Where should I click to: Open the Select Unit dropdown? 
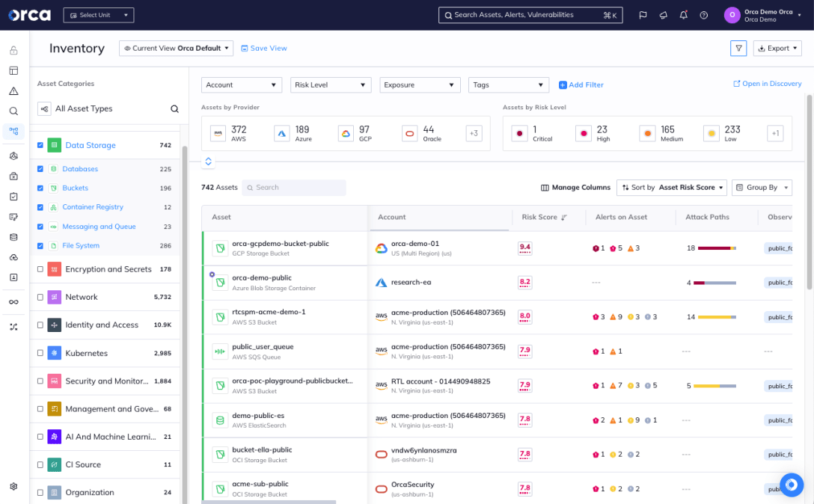click(x=99, y=15)
